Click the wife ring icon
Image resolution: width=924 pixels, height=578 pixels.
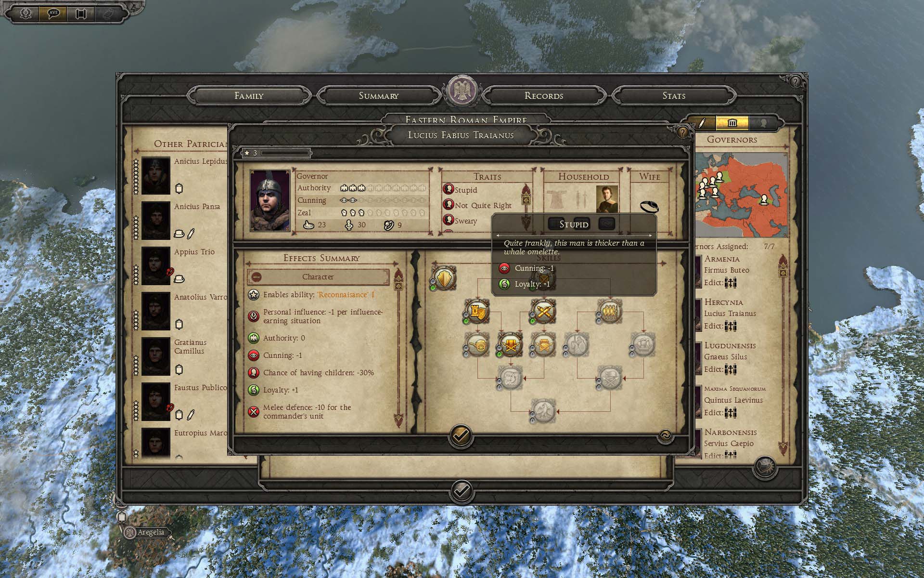(649, 206)
